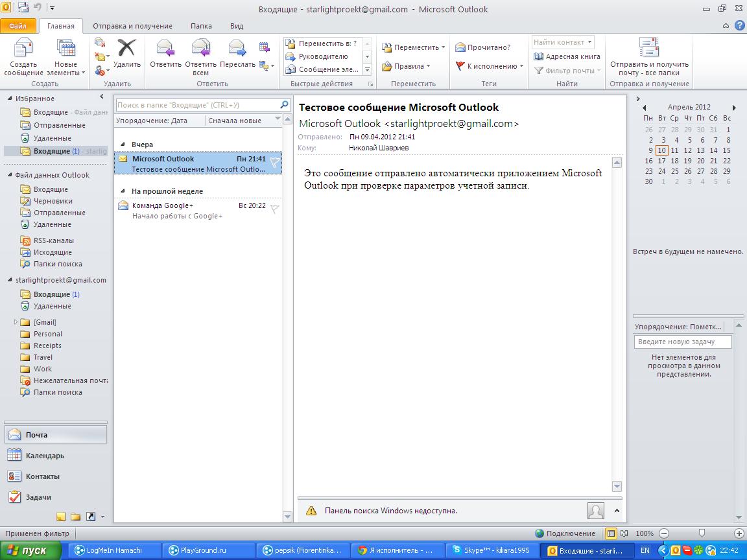This screenshot has height=560, width=747.
Task: Click the Почта navigation button
Action: tap(56, 435)
